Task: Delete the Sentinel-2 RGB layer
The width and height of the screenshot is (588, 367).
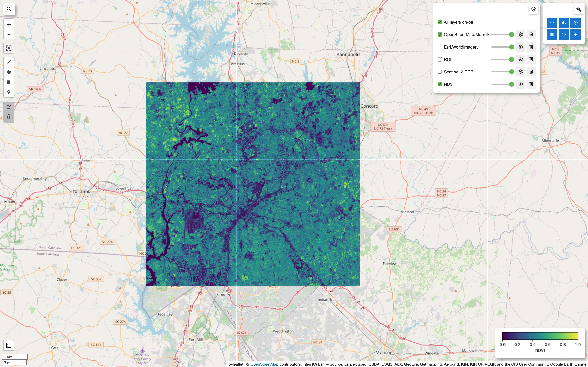Action: (531, 72)
